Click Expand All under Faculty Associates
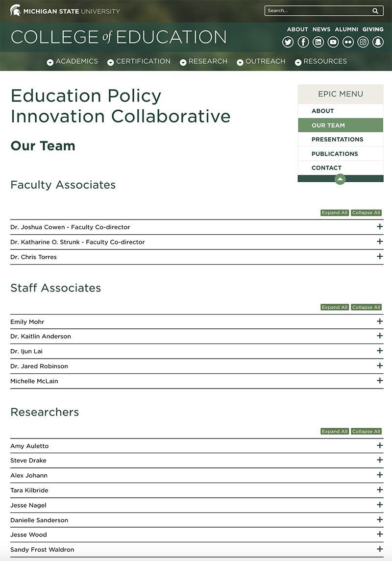The image size is (392, 561). pos(334,213)
